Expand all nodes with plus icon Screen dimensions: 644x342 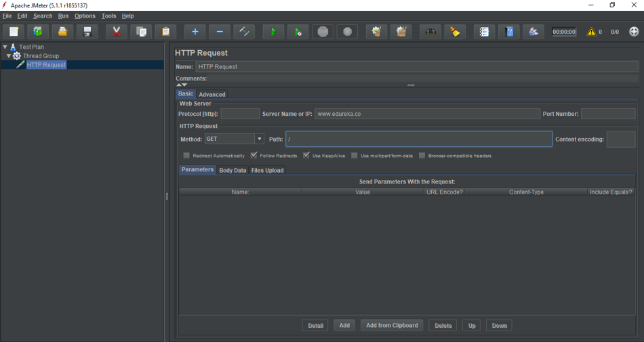[x=195, y=32]
